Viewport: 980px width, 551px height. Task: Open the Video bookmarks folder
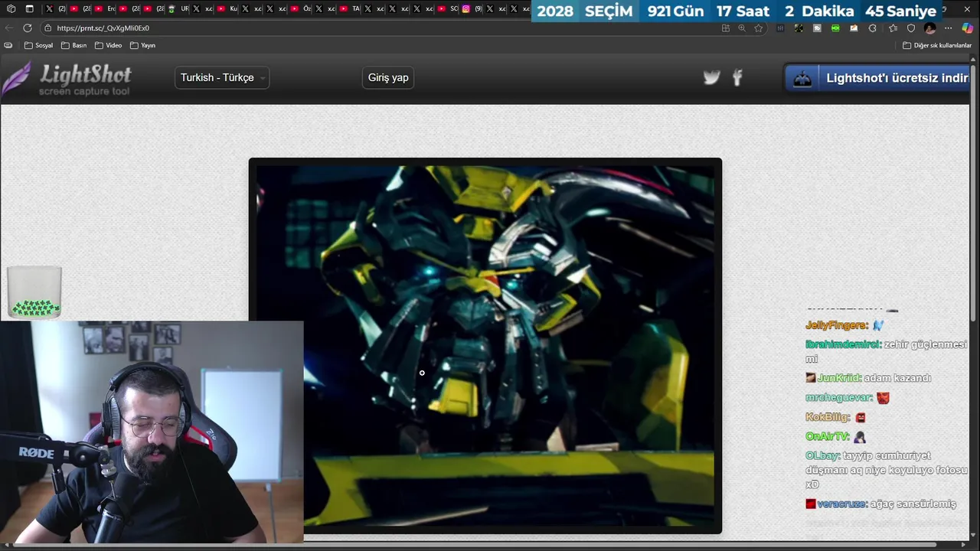[x=109, y=45]
